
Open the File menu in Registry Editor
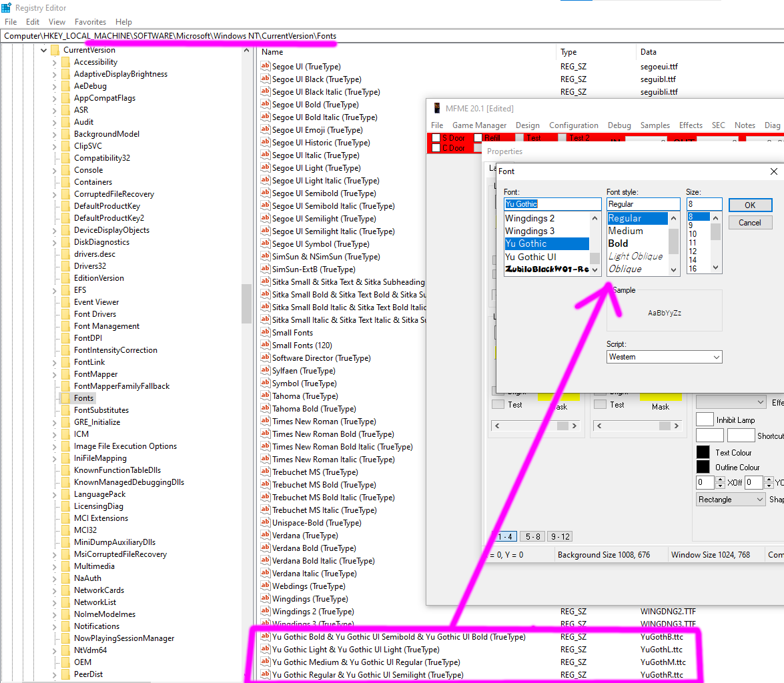coord(11,22)
